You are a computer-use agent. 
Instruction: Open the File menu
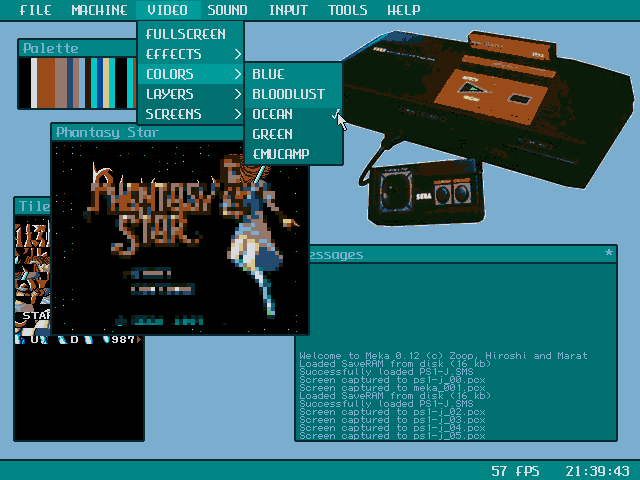pyautogui.click(x=36, y=10)
